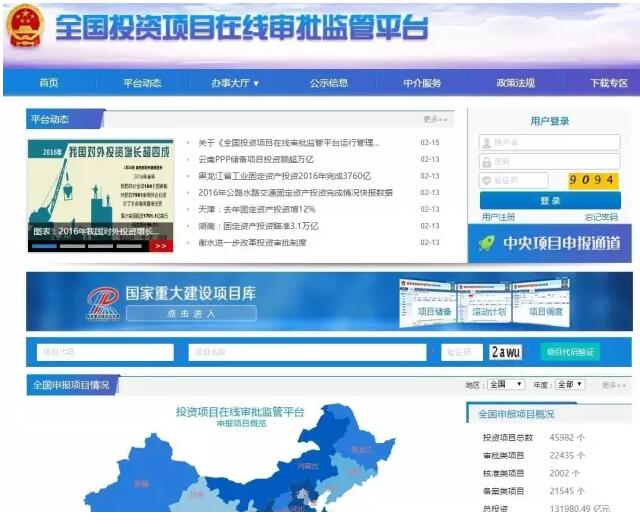Click the 2awu captcha image
Image resolution: width=640 pixels, height=527 pixels.
[x=506, y=352]
